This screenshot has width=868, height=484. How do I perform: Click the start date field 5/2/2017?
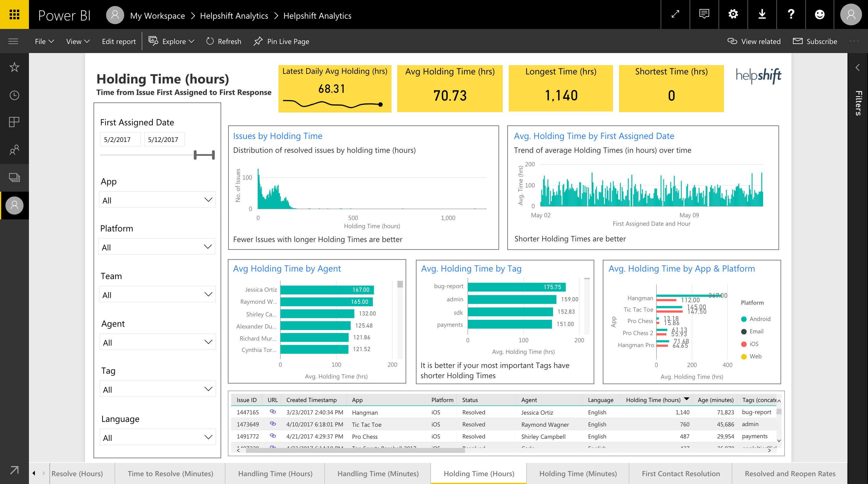click(120, 139)
